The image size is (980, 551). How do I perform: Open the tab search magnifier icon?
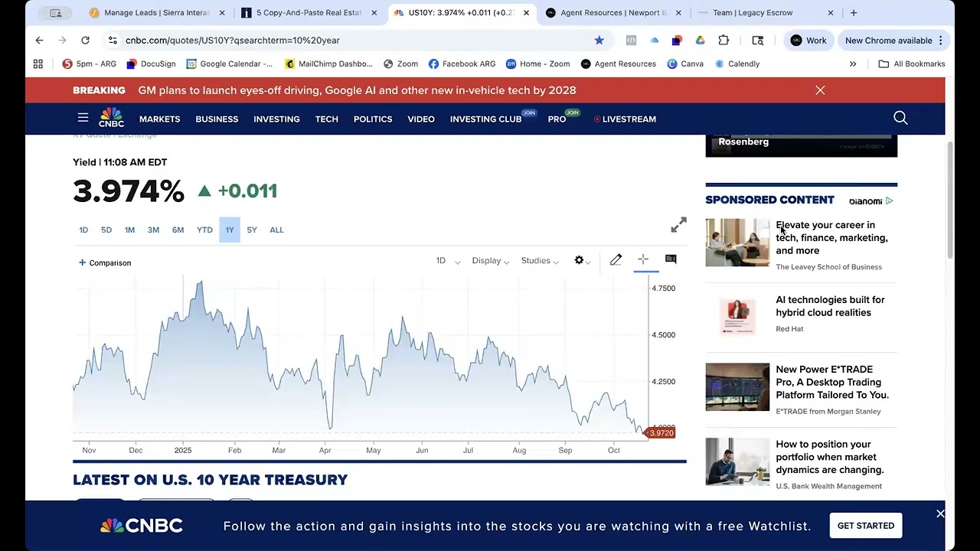click(758, 40)
